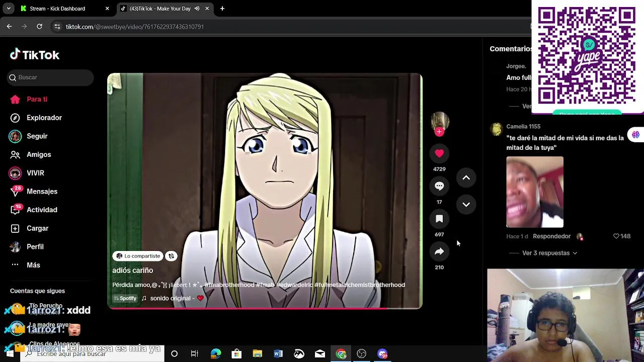The image size is (644, 362).
Task: Save video using the bookmark icon
Action: tap(439, 219)
